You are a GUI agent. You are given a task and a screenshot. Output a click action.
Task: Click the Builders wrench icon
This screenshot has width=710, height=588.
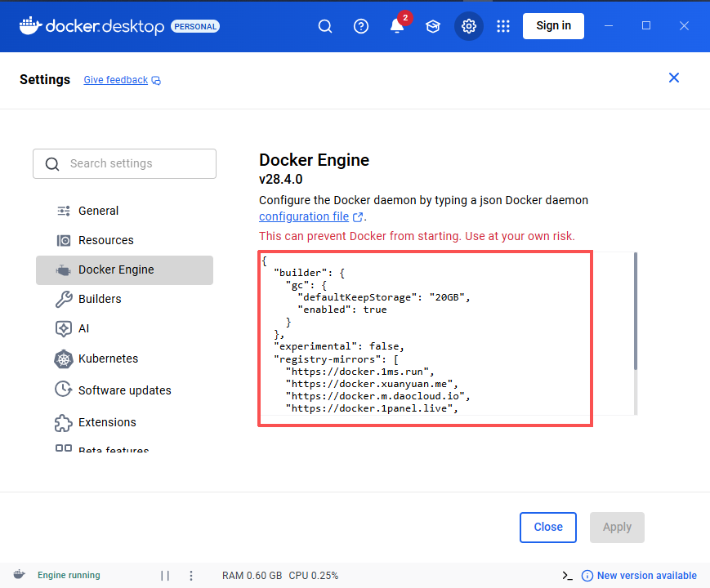64,299
